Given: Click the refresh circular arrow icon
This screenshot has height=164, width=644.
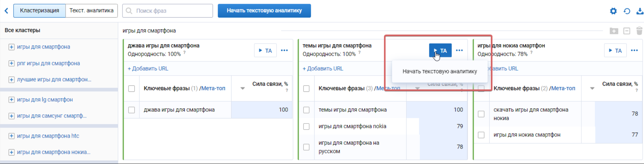Looking at the screenshot, I should tap(627, 11).
